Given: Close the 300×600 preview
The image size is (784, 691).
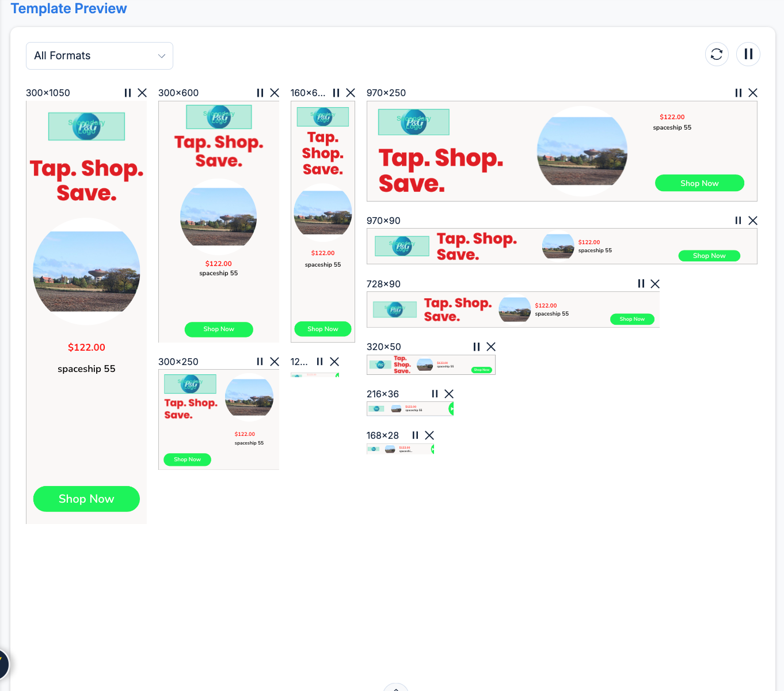Looking at the screenshot, I should tap(275, 93).
